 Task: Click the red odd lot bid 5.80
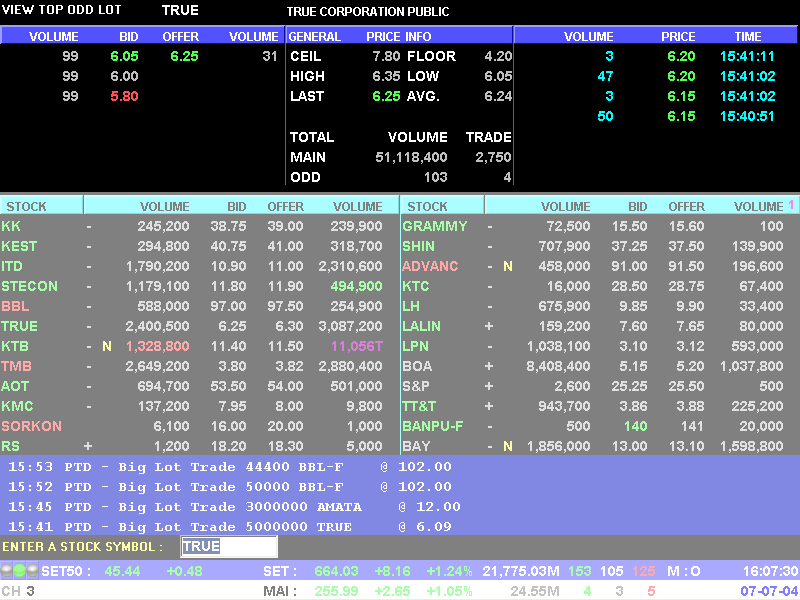point(124,96)
